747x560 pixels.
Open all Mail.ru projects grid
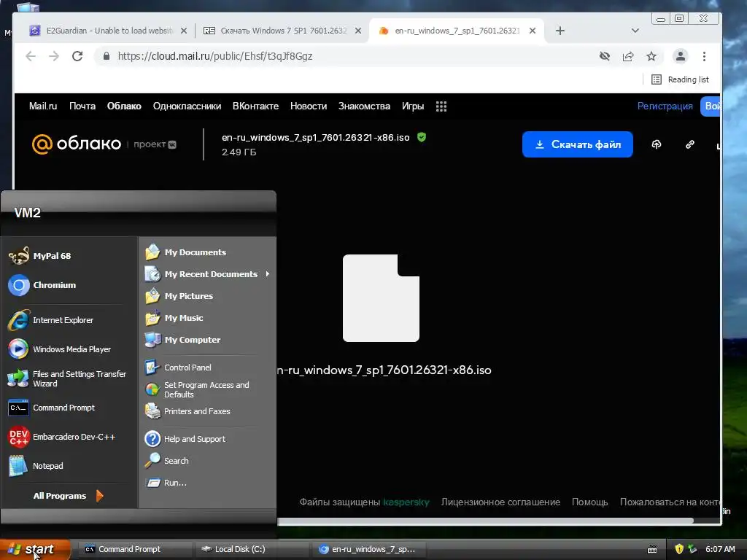click(x=441, y=106)
